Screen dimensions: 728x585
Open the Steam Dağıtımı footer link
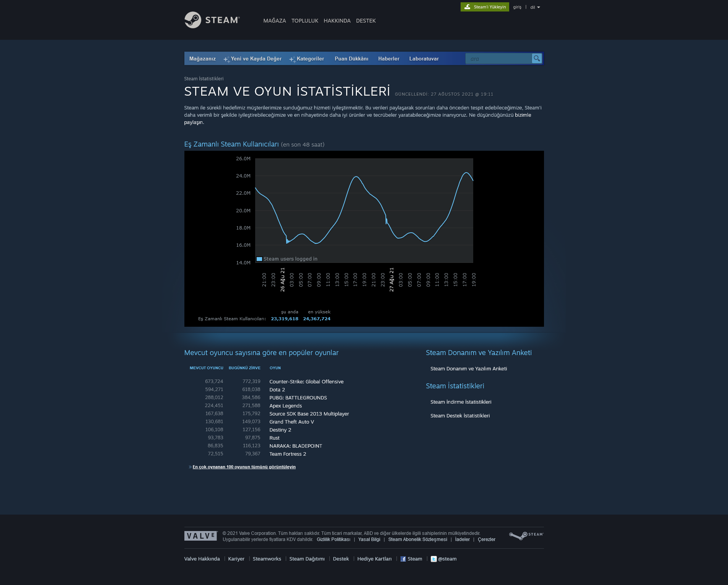click(307, 559)
